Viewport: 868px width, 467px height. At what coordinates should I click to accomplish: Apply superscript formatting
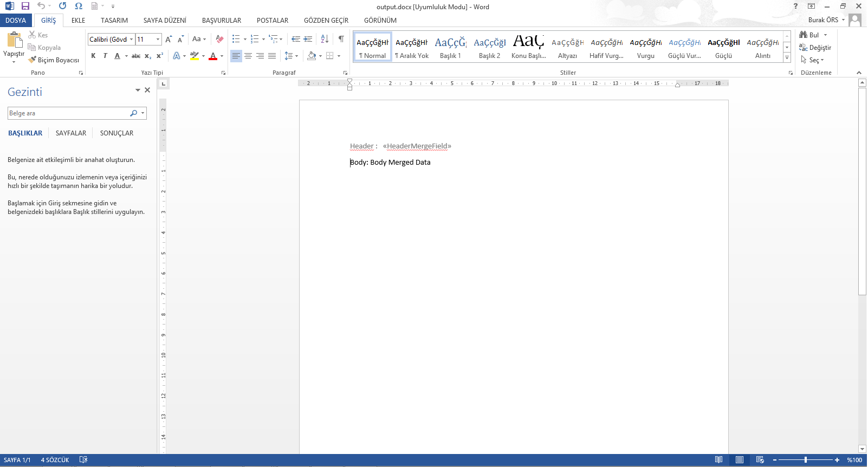click(160, 56)
